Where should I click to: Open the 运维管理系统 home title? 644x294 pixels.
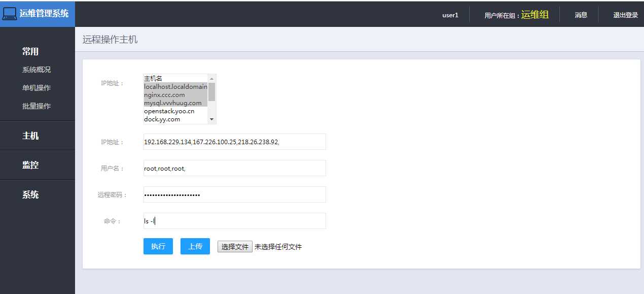(x=44, y=14)
